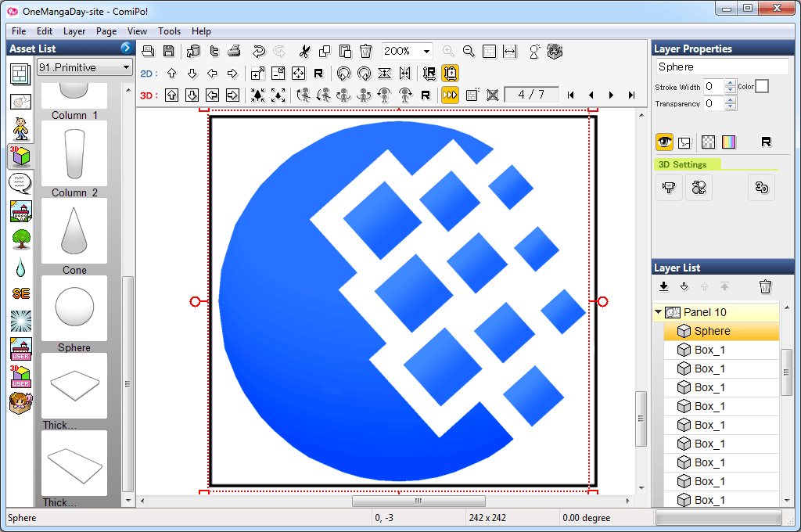This screenshot has width=801, height=532.
Task: Click the 3D move up arrow button
Action: (x=171, y=95)
